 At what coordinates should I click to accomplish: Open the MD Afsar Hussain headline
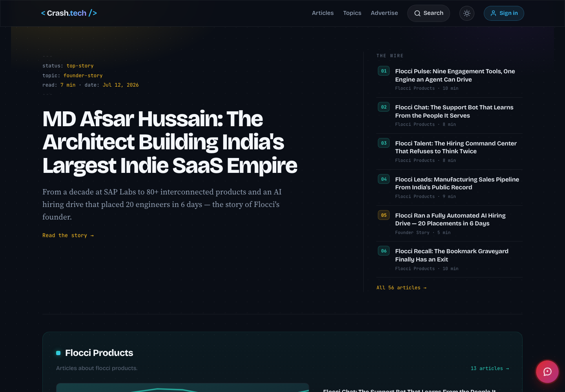170,142
